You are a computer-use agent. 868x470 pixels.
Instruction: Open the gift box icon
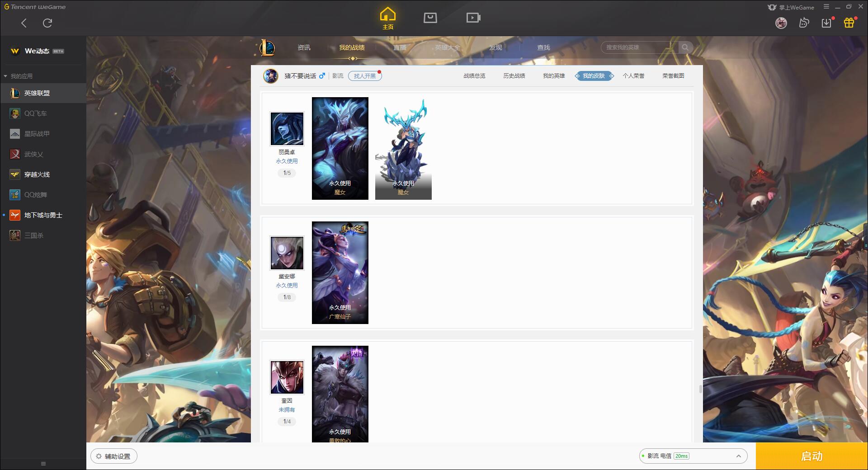point(849,23)
